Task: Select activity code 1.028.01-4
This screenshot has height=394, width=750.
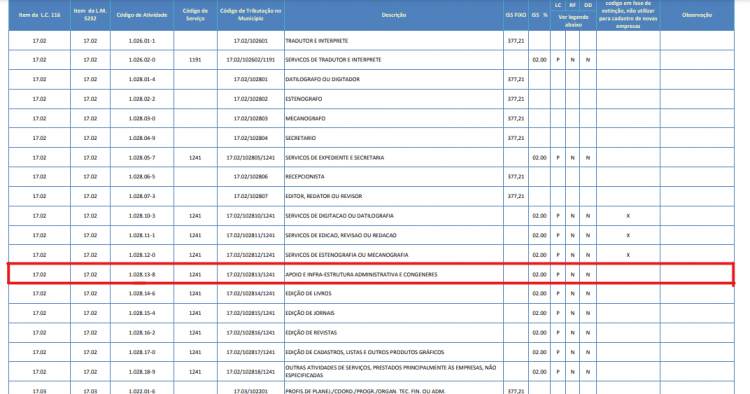Action: [x=142, y=79]
